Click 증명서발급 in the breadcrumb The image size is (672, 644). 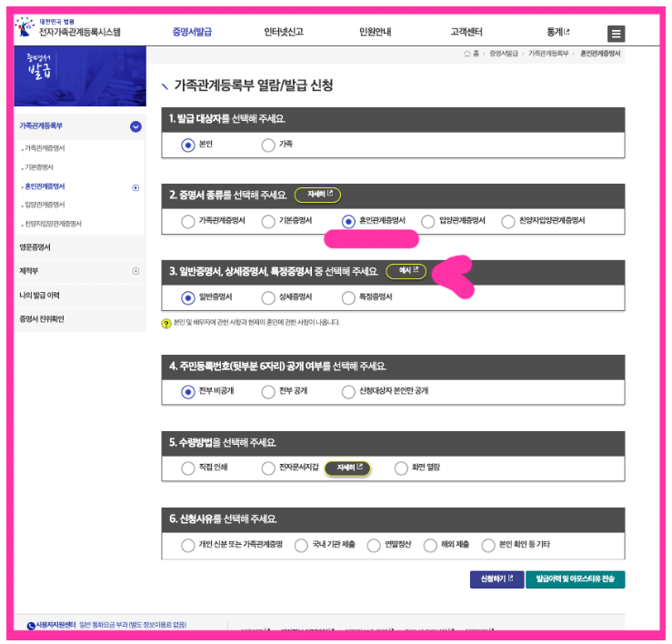[x=504, y=54]
